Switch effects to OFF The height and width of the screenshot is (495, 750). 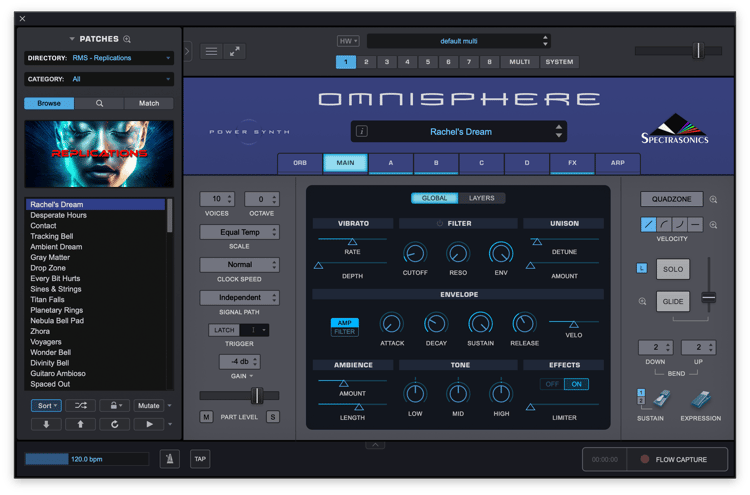[552, 384]
